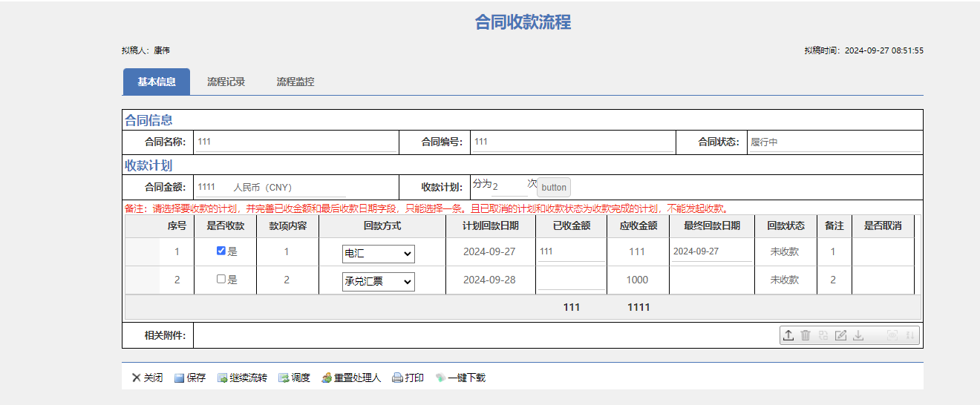Click the 调度 dispatch button
The image size is (980, 405).
(294, 378)
